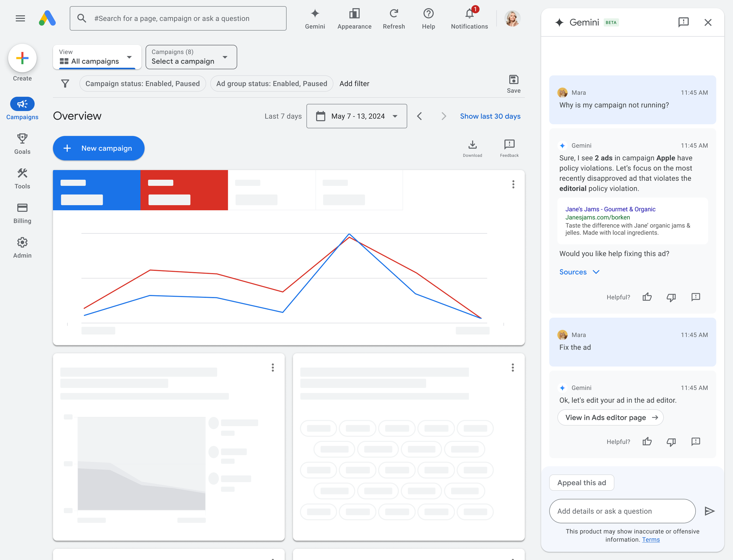Select the blue metric scorecard tile
The image size is (733, 560).
[97, 190]
